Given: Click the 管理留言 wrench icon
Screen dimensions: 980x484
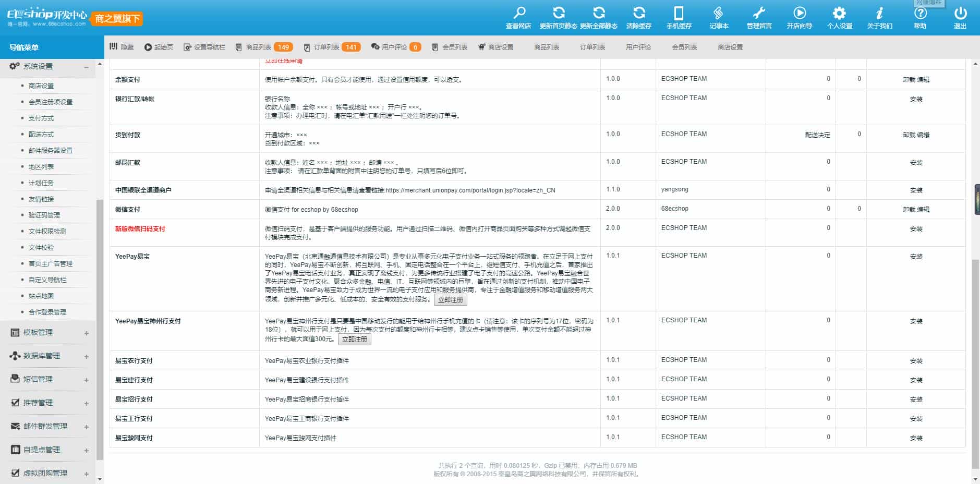Looking at the screenshot, I should tap(759, 14).
